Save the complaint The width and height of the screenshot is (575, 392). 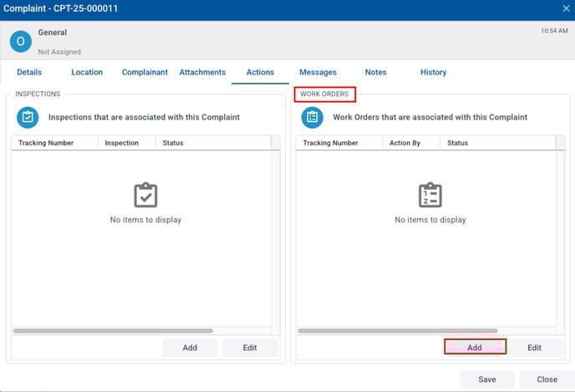coord(486,379)
